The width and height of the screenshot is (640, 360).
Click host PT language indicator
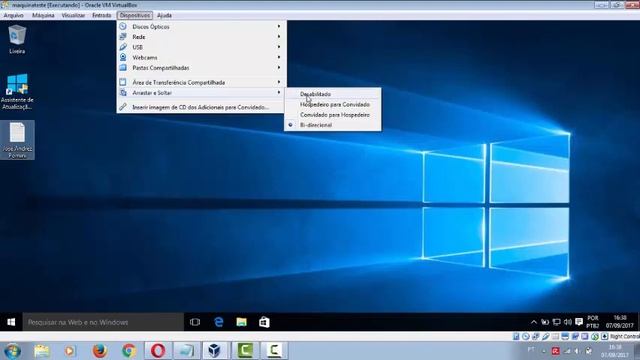click(531, 350)
